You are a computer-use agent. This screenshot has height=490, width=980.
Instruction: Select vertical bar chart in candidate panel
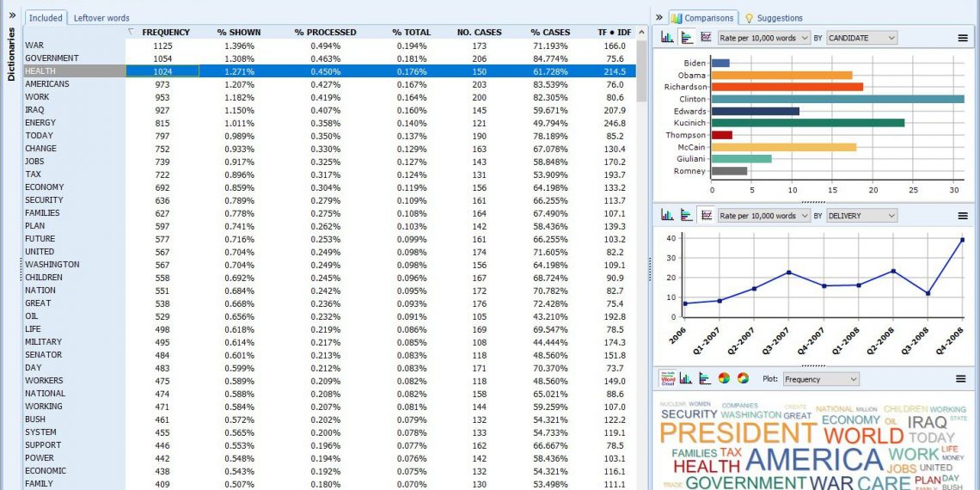coord(668,38)
